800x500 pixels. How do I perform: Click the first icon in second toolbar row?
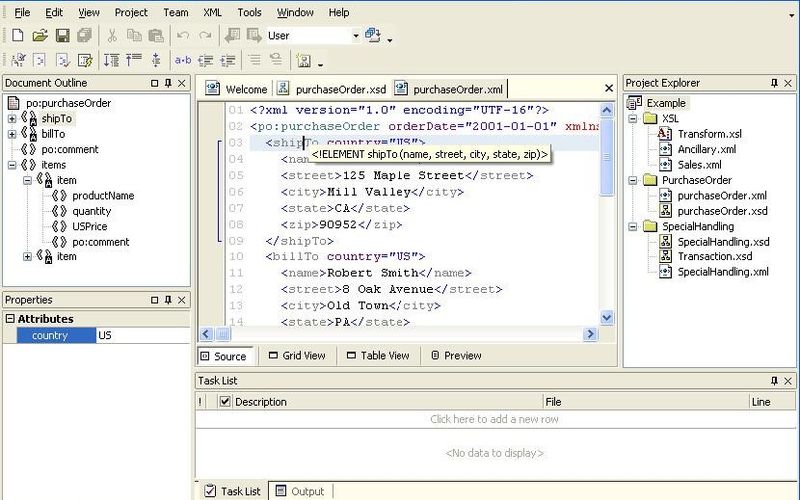[18, 61]
